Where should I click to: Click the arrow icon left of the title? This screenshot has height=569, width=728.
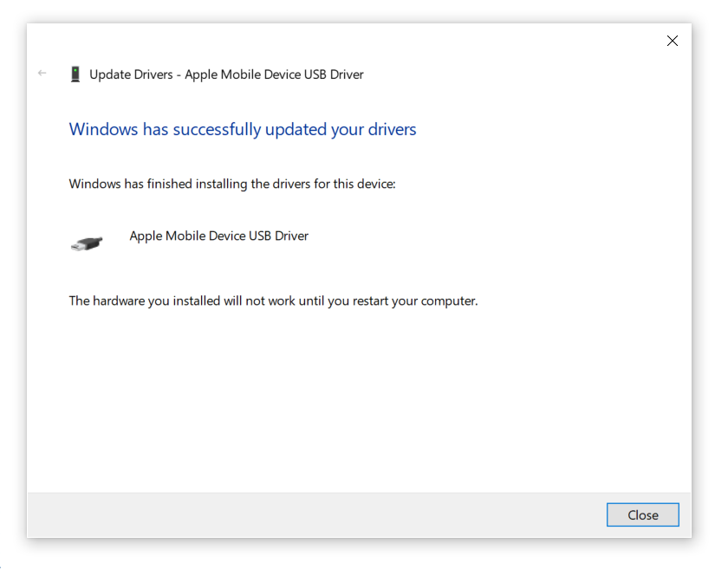coord(42,74)
